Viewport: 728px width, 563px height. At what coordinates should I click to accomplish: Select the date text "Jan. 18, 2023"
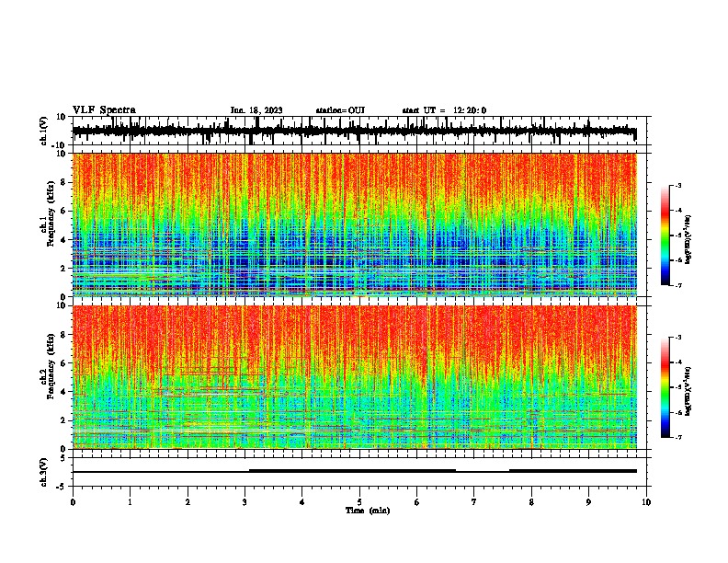256,110
